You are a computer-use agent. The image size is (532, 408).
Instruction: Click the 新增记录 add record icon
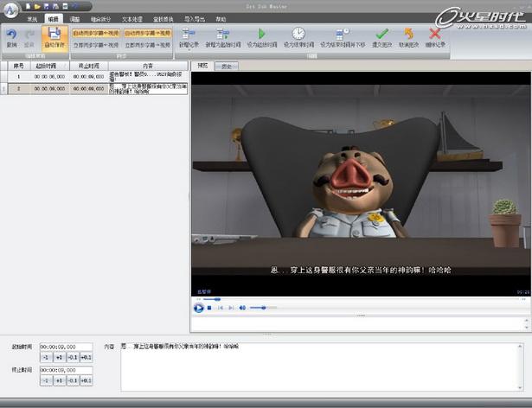point(188,34)
